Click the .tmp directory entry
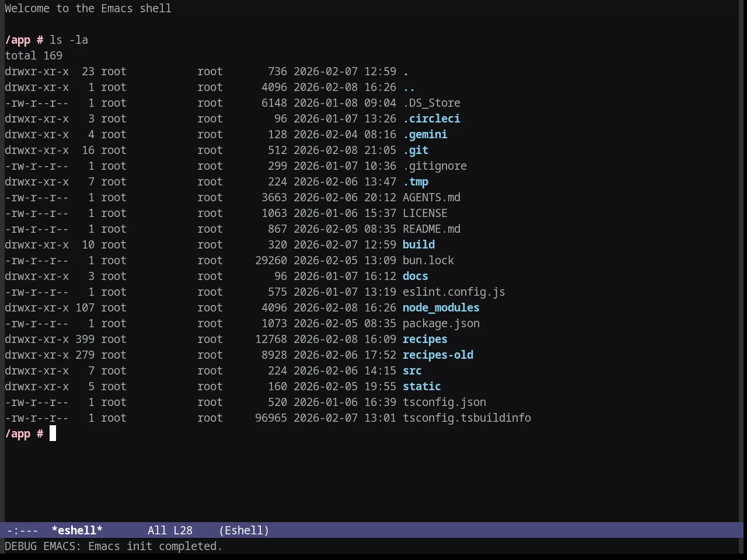The width and height of the screenshot is (747, 560). point(416,181)
